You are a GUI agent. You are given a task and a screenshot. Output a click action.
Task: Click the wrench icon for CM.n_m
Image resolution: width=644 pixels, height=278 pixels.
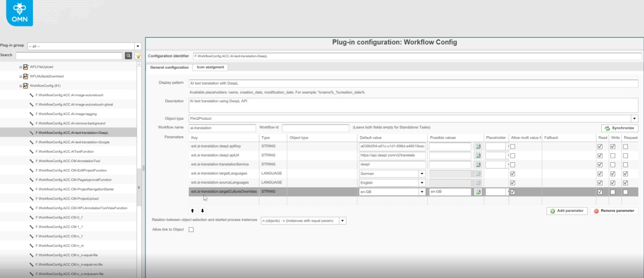[x=31, y=246]
